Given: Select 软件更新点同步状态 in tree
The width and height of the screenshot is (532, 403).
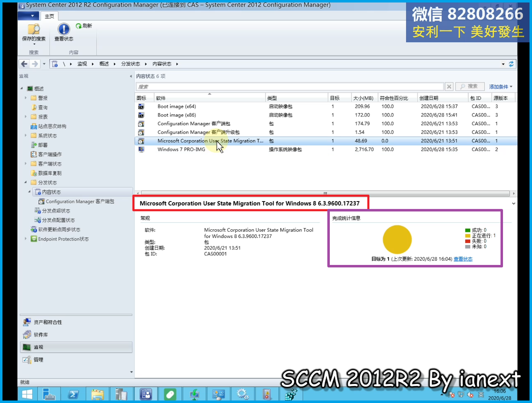Looking at the screenshot, I should (x=56, y=230).
